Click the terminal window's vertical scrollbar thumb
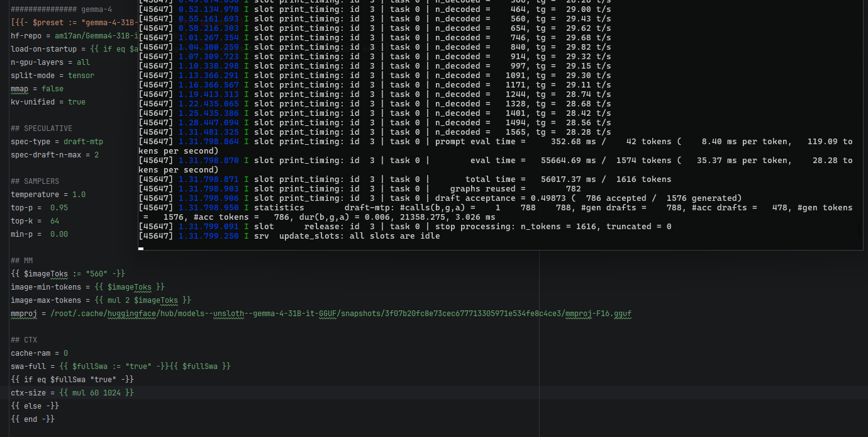 pos(859,230)
